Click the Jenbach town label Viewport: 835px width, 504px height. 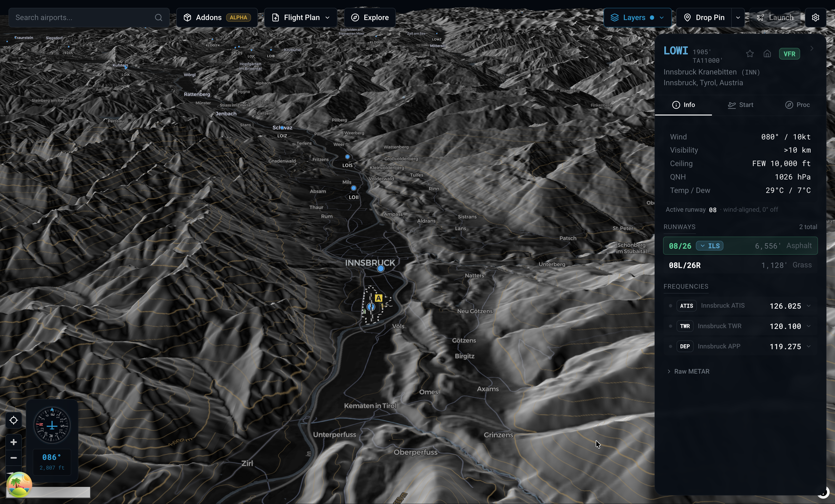pos(226,114)
